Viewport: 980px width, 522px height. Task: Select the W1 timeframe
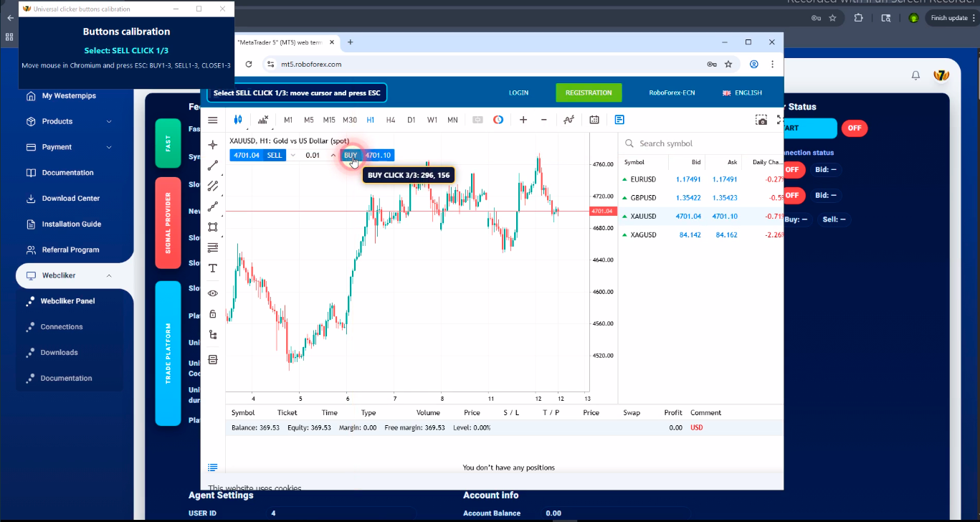[432, 120]
